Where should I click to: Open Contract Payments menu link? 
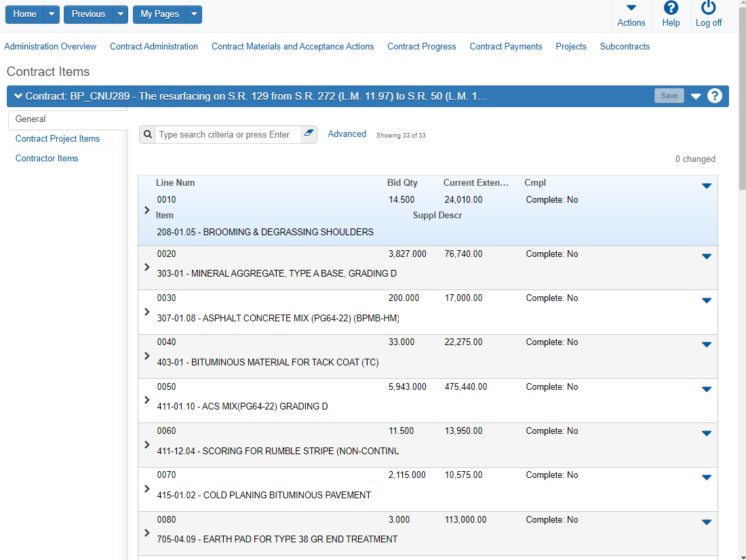[505, 46]
